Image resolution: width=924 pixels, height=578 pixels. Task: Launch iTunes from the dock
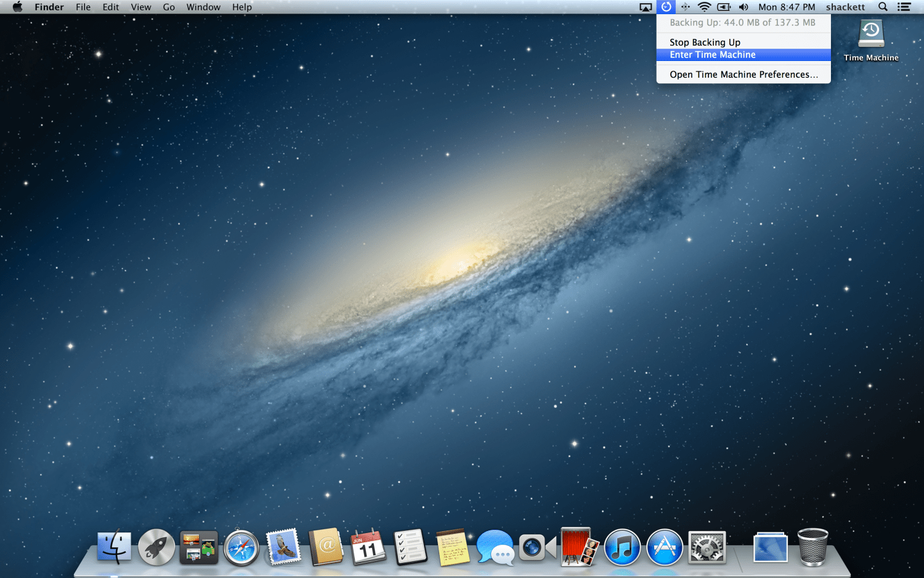[x=622, y=547]
